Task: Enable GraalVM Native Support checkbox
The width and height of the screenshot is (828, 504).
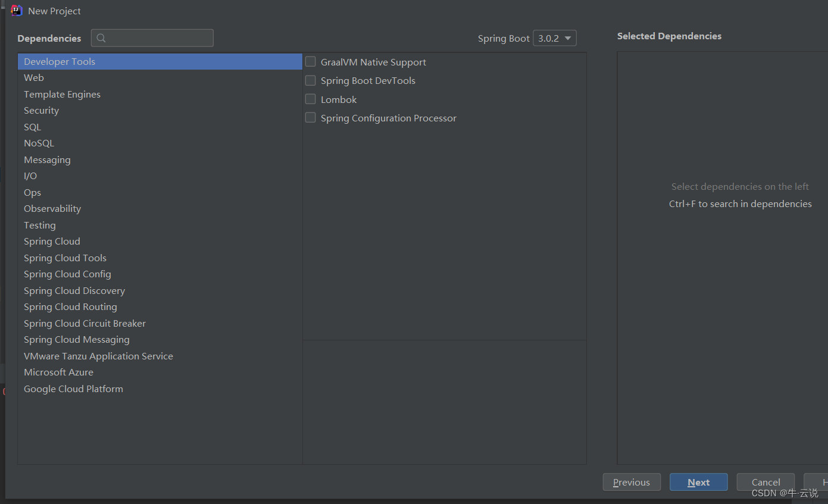Action: click(x=310, y=61)
